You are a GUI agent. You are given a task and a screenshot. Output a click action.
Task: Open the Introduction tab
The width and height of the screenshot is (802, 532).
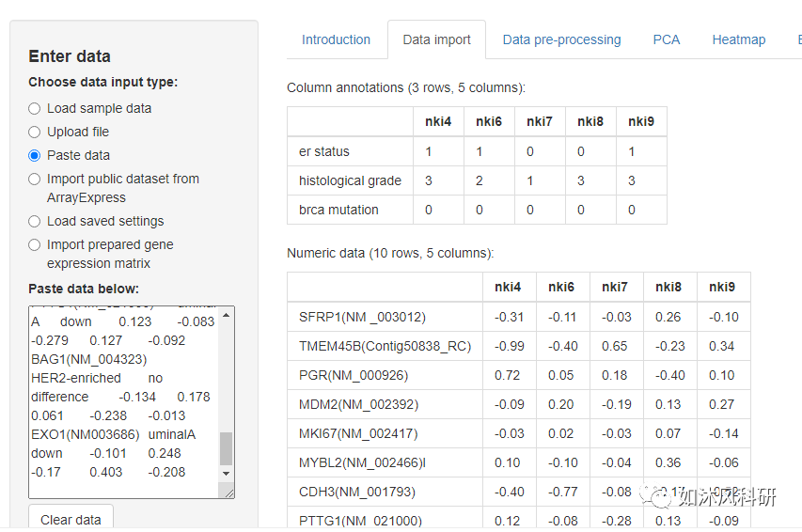coord(336,39)
